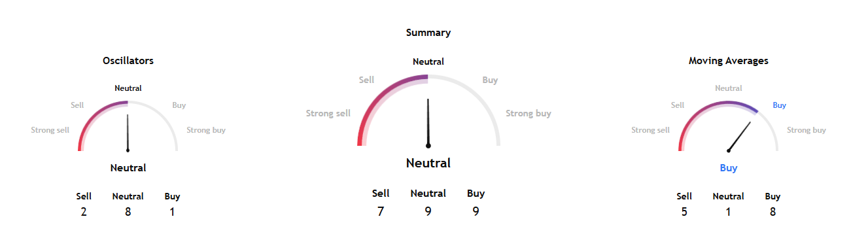This screenshot has height=238, width=868.
Task: Click the Summary heading
Action: 428,32
